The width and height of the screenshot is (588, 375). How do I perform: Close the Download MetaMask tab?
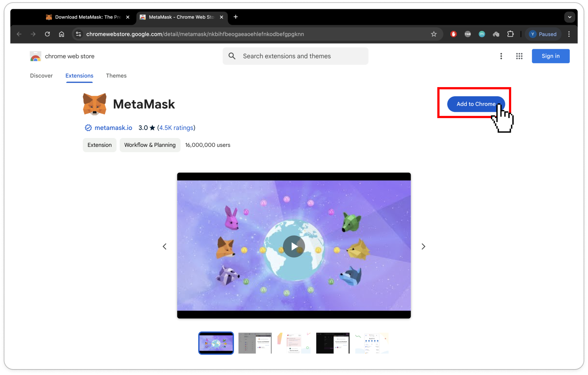coord(128,17)
